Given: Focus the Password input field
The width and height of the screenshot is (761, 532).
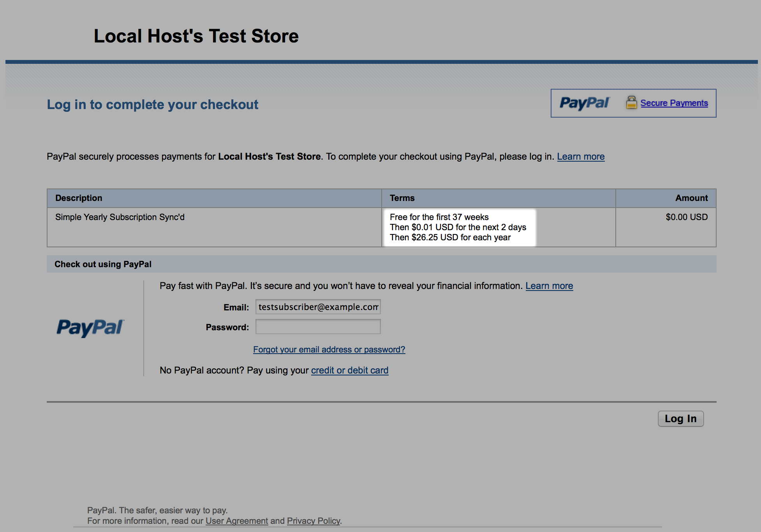Looking at the screenshot, I should coord(318,327).
